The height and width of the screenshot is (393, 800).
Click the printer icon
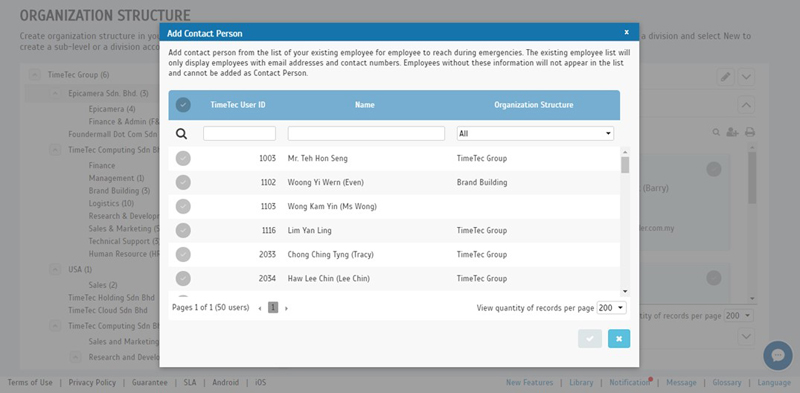tap(749, 132)
